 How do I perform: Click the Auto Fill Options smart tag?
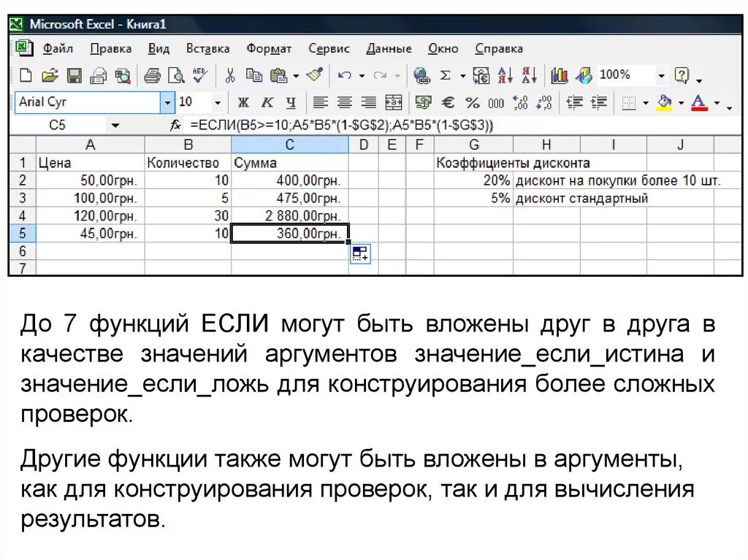coord(360,254)
